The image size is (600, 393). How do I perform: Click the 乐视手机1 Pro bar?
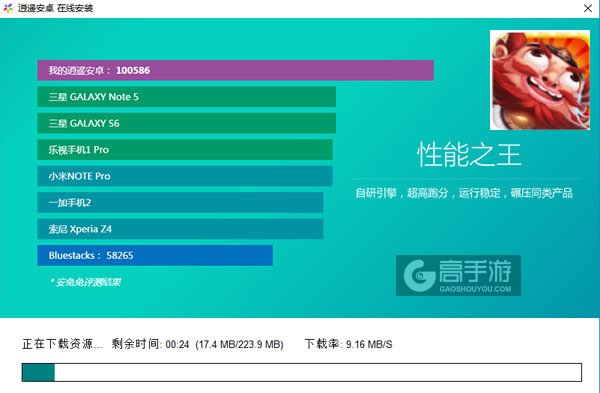pyautogui.click(x=185, y=150)
